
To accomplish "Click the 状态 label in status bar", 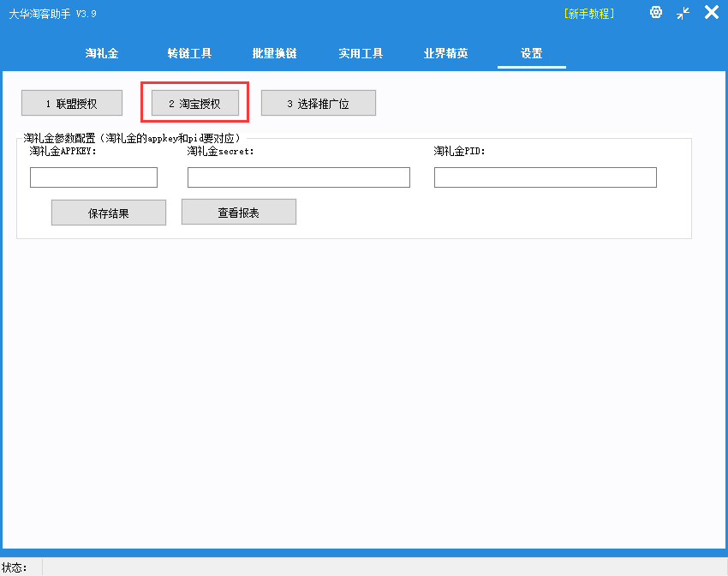I will tap(15, 567).
